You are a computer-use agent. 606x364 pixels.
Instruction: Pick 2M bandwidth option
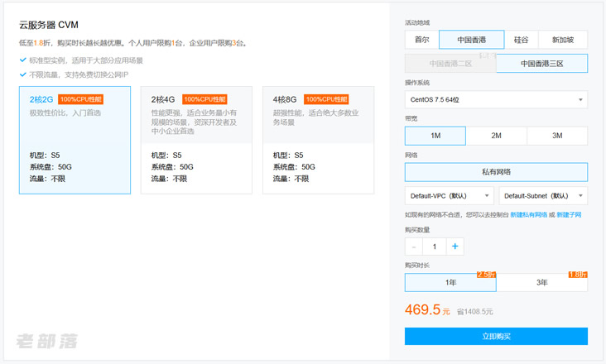pos(496,136)
